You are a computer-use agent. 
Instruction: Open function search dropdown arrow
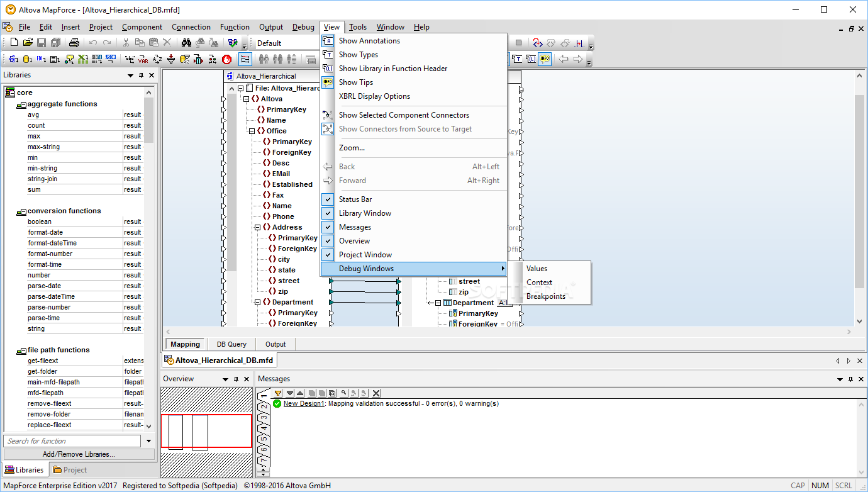click(x=149, y=441)
